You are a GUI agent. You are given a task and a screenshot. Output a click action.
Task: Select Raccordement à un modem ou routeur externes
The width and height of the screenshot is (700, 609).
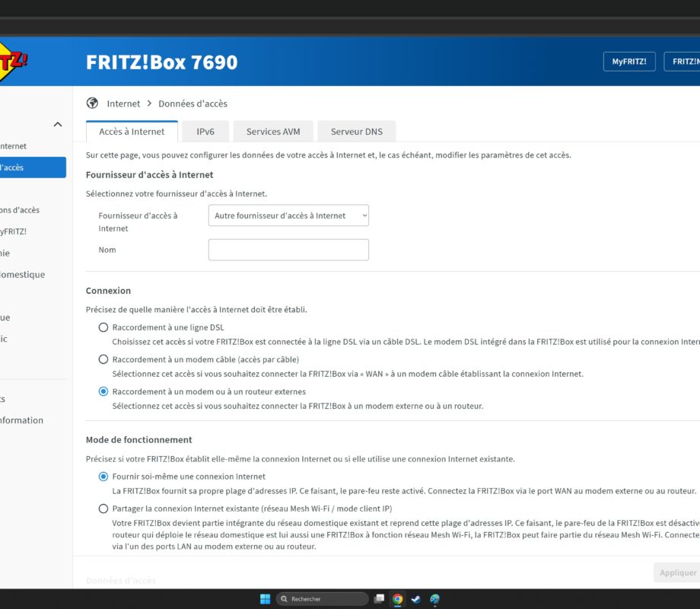point(103,392)
